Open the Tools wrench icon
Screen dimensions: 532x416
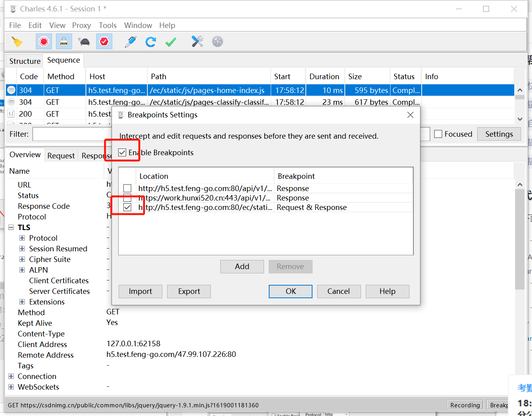coord(197,41)
